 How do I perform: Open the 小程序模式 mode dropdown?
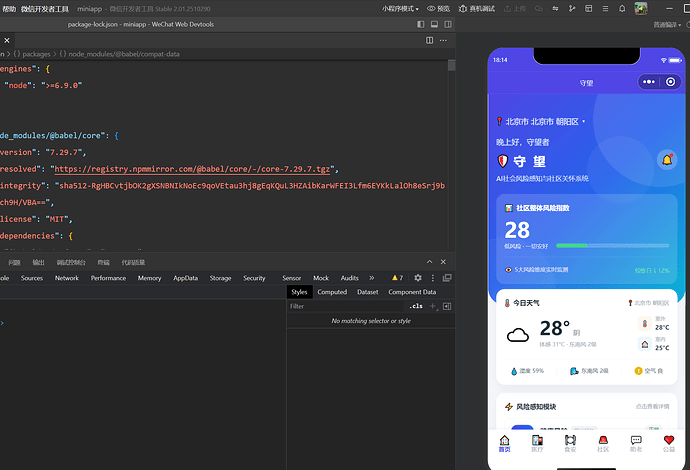pyautogui.click(x=400, y=9)
